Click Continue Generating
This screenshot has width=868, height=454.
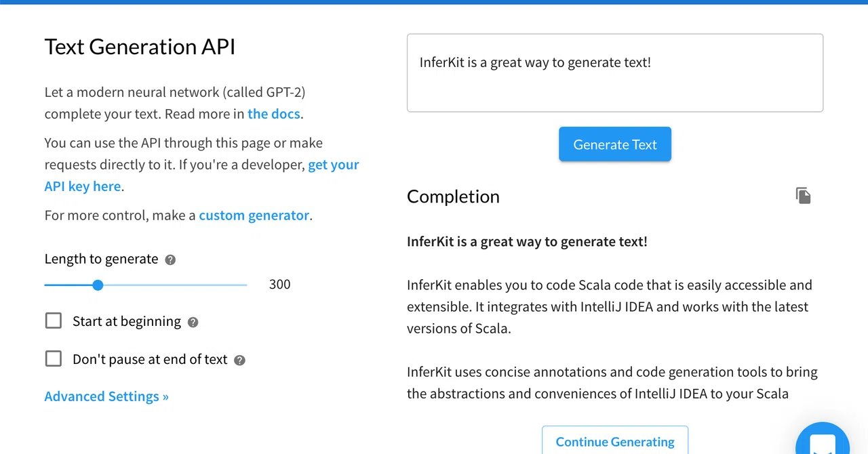click(615, 440)
